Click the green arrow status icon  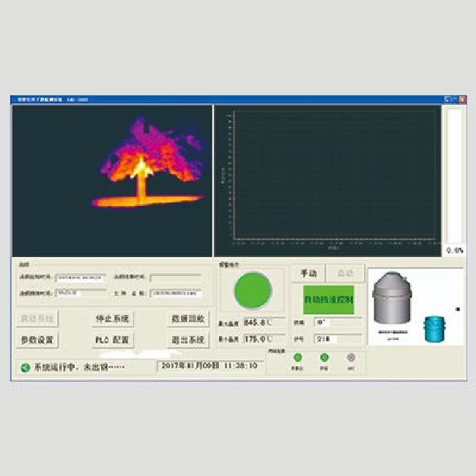click(x=25, y=368)
